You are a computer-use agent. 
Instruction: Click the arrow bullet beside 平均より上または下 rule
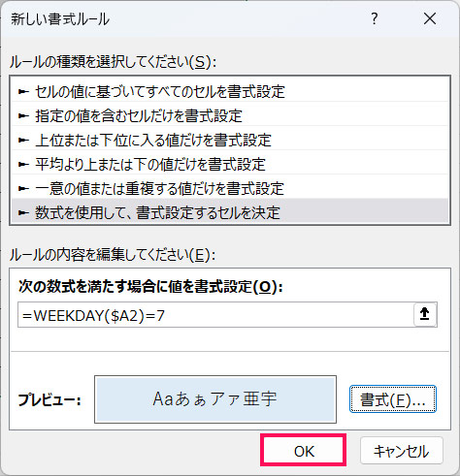click(23, 165)
